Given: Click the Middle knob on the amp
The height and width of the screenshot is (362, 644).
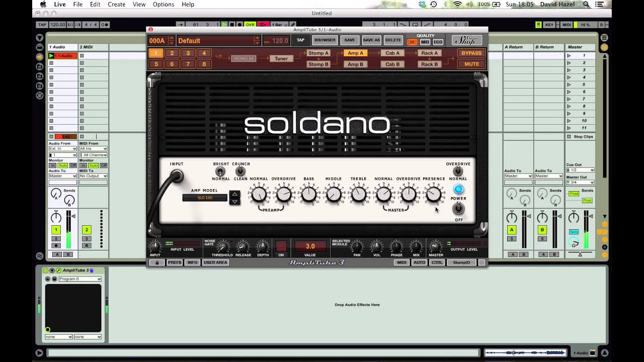Looking at the screenshot, I should click(x=334, y=194).
